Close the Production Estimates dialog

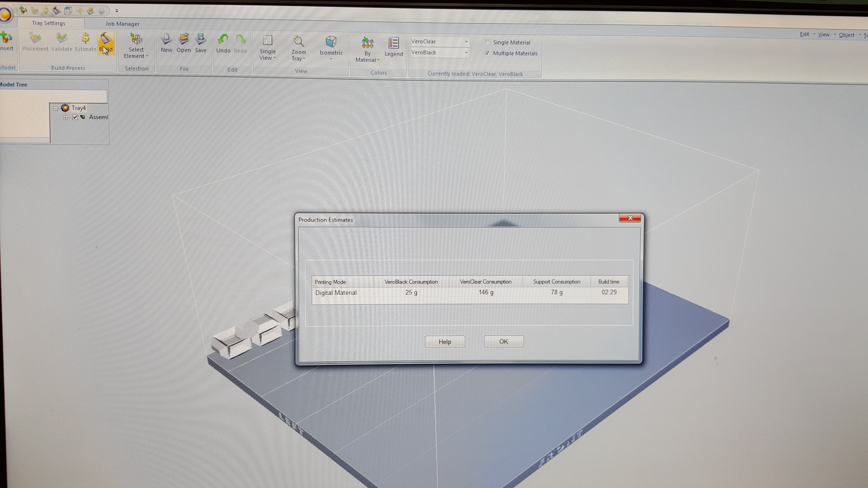point(630,218)
